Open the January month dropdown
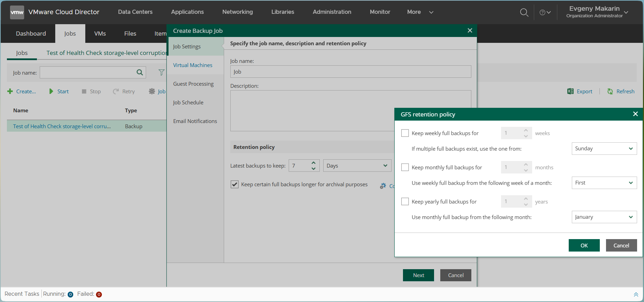Screen dimensions: 644x302 point(604,217)
